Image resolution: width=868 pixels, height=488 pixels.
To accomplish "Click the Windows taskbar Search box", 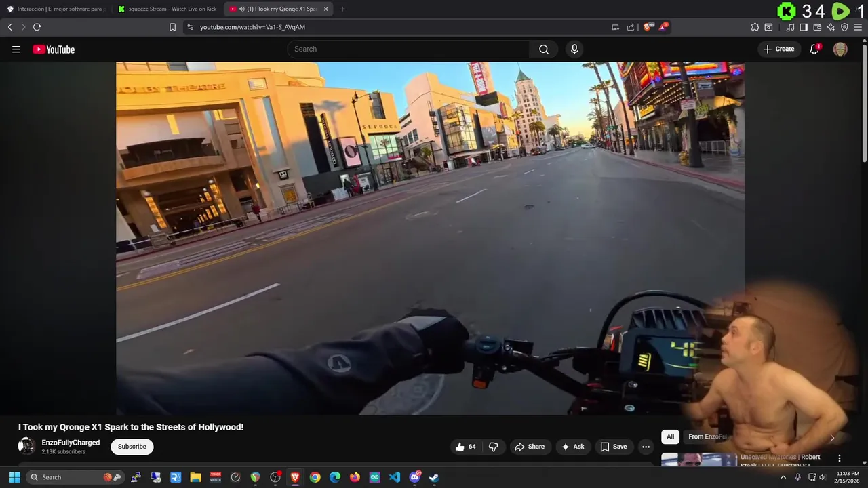I will (75, 477).
